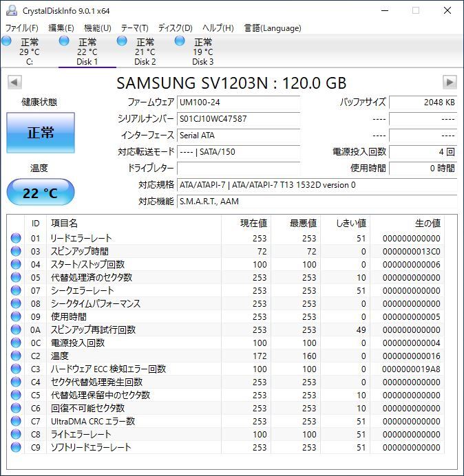Click raw value 0000000019A8

412,369
